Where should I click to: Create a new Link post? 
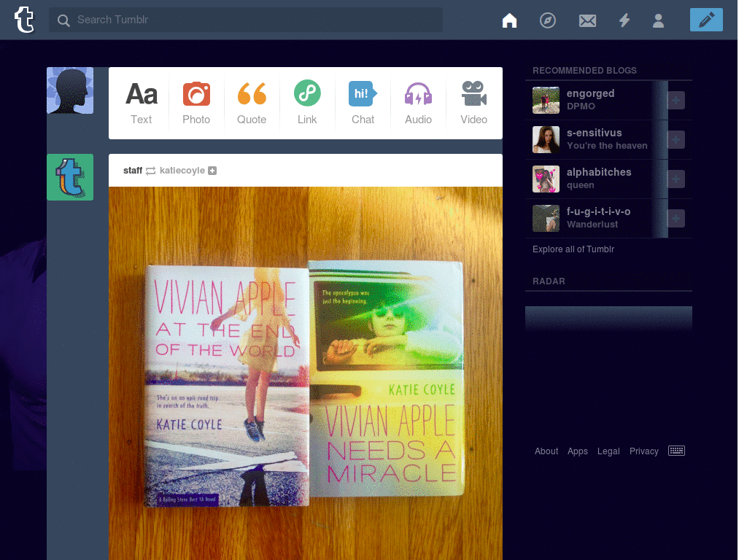tap(307, 104)
